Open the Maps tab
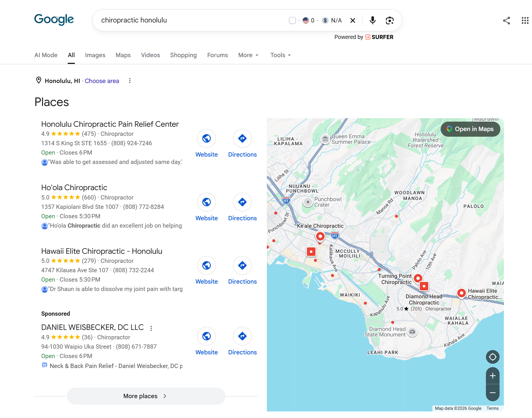 coord(123,55)
